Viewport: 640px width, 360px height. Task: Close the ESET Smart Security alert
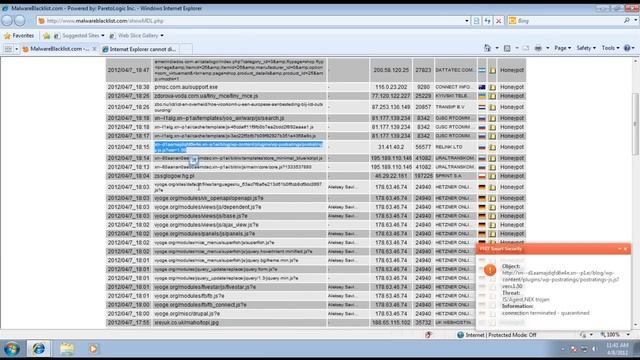pyautogui.click(x=625, y=249)
